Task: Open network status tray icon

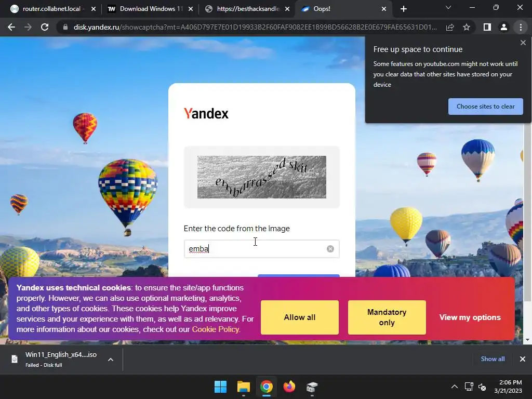Action: [x=469, y=387]
